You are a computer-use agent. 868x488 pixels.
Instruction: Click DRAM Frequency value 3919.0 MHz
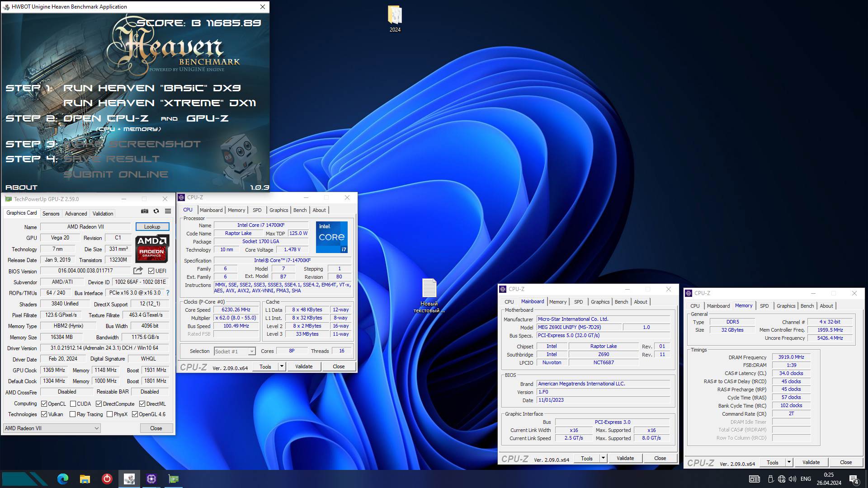(791, 357)
